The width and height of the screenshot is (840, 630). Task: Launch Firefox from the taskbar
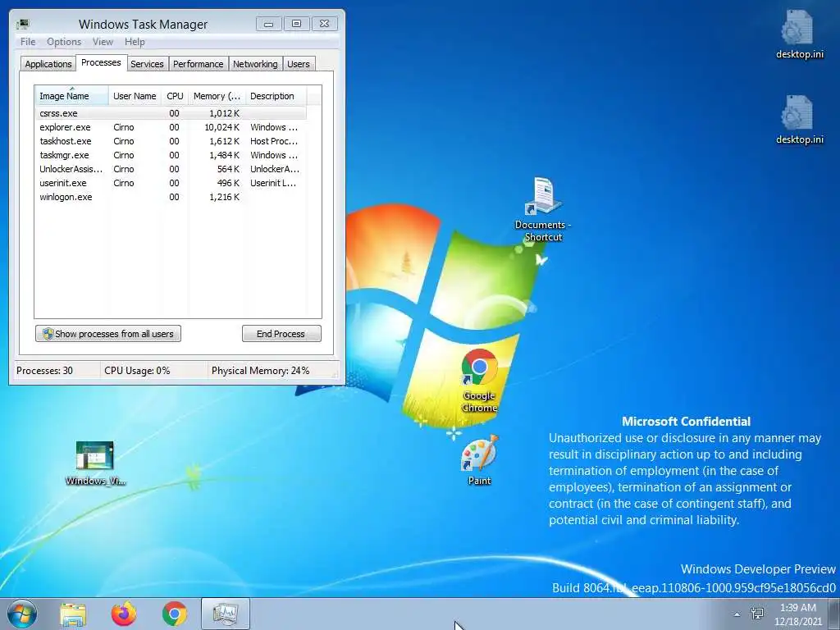(124, 614)
